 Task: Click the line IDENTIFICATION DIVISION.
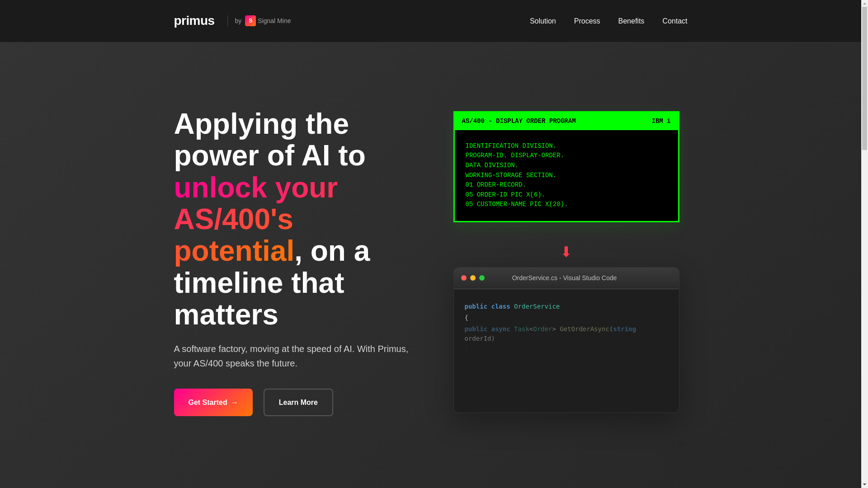pos(511,146)
